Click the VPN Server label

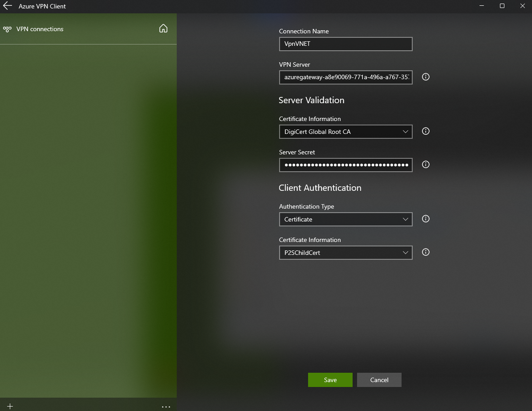click(295, 64)
